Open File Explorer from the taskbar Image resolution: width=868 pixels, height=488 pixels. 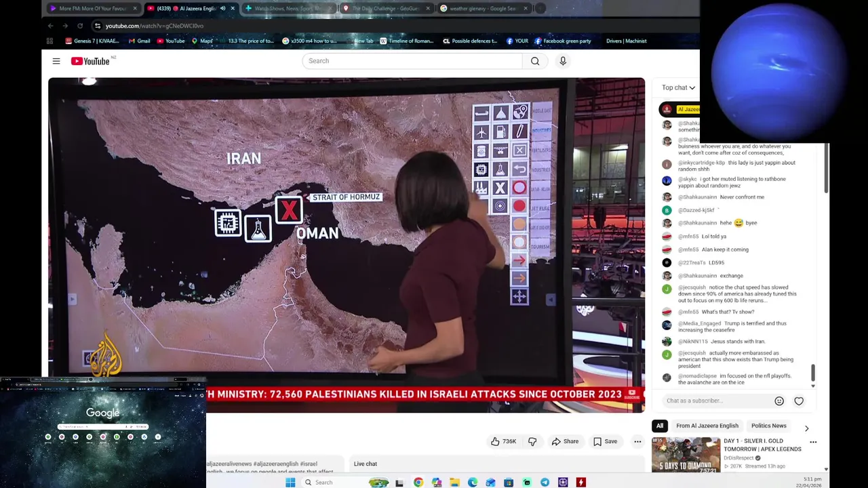[454, 482]
